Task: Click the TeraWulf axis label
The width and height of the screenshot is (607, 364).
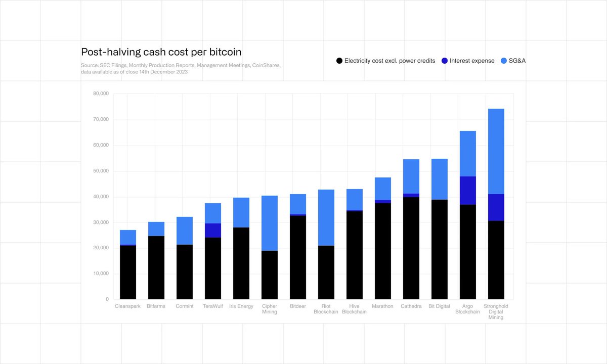Action: [212, 306]
